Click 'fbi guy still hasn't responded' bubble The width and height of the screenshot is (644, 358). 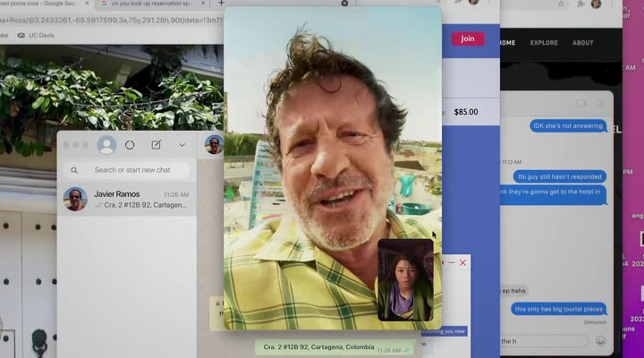click(559, 176)
